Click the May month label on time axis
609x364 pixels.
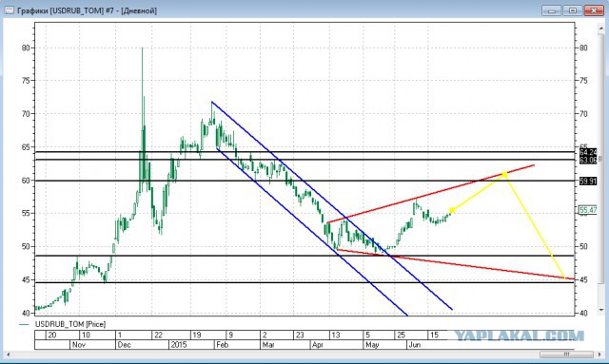372,345
